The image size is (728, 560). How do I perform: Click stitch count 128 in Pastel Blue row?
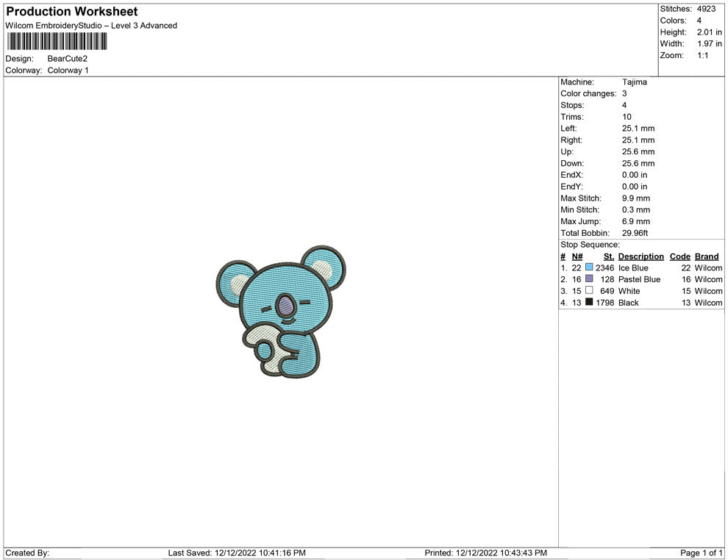click(607, 279)
